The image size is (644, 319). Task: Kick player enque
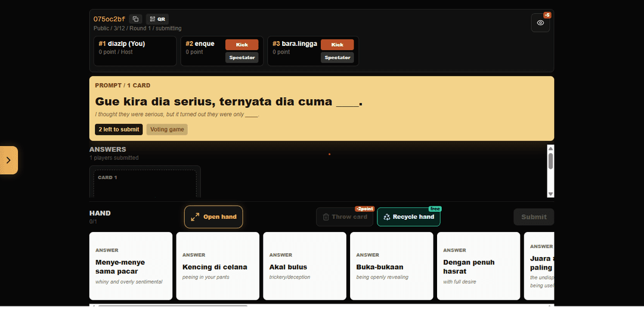pyautogui.click(x=242, y=45)
